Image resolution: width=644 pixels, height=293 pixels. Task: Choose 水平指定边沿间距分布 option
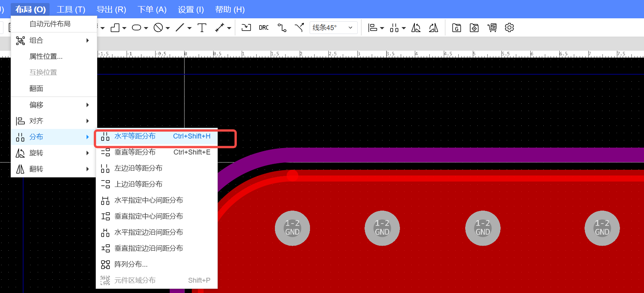(157, 232)
